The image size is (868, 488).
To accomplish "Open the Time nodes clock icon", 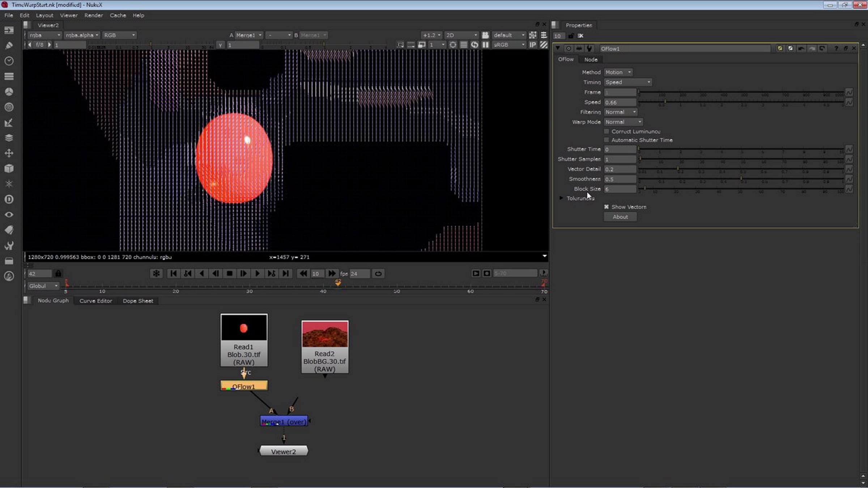I will (9, 61).
